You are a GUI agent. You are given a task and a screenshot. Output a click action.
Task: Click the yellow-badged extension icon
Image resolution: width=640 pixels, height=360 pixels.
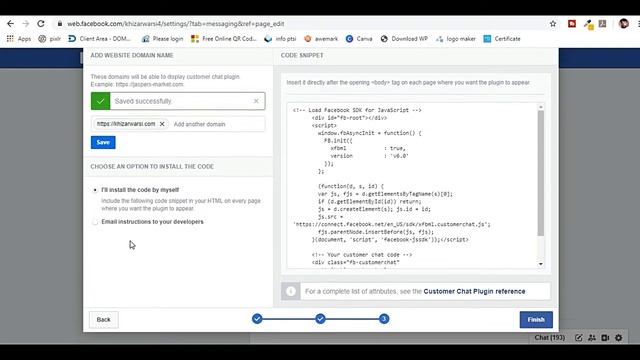click(x=588, y=24)
